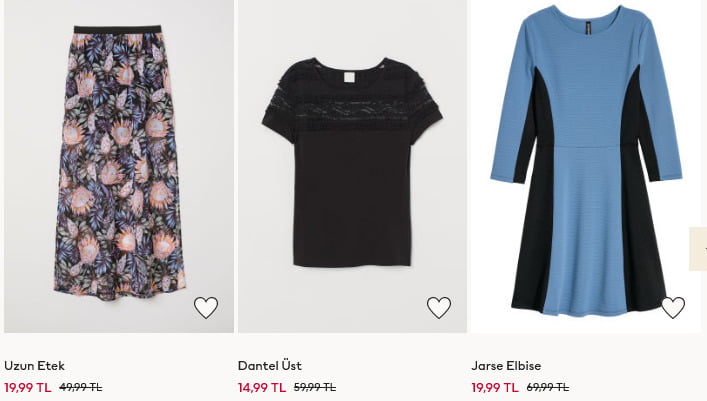
Task: View the black lace top product photo
Action: coord(353,166)
